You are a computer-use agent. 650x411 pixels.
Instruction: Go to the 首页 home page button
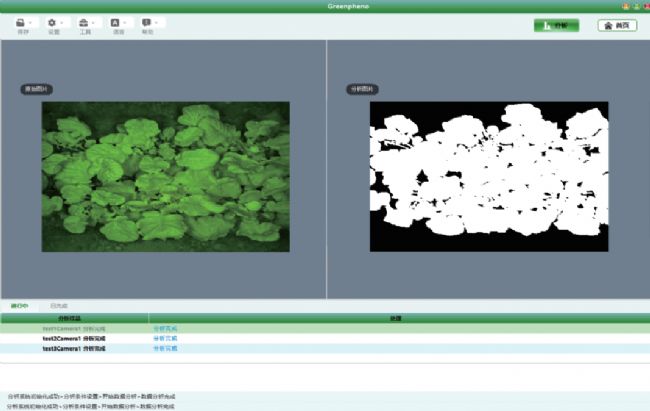point(617,25)
